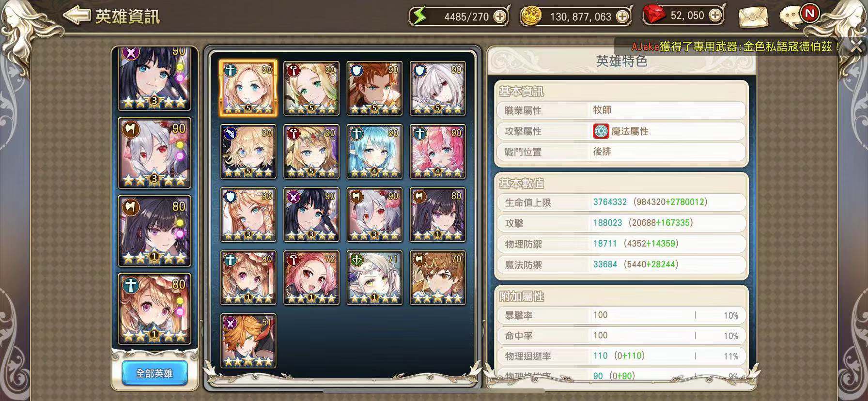Add rubies with the plus beside 52,050

715,15
